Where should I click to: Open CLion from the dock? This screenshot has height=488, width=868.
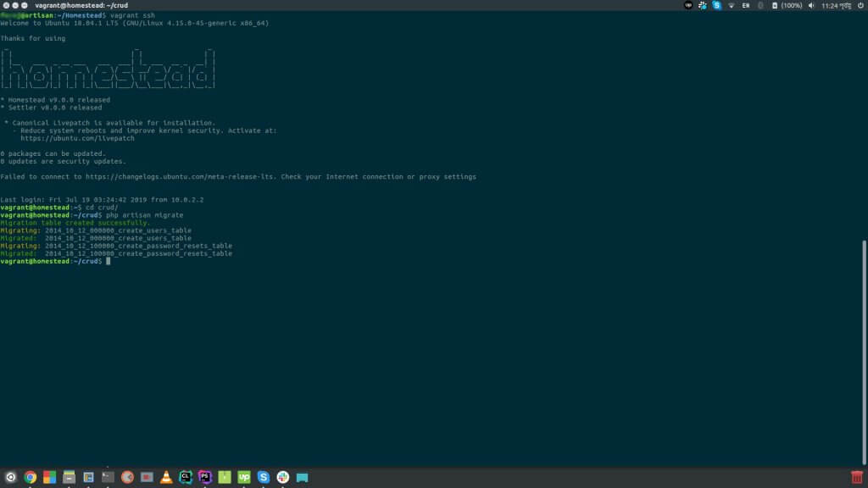(186, 477)
